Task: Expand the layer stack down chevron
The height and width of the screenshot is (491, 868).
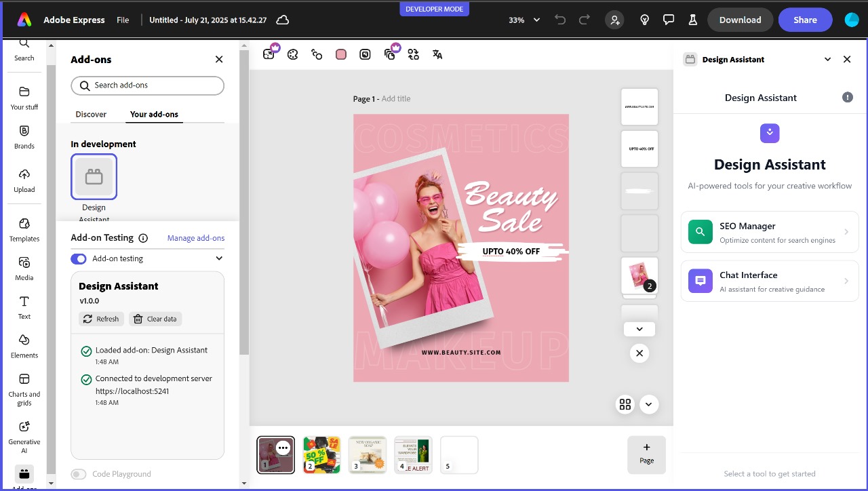Action: [x=639, y=329]
